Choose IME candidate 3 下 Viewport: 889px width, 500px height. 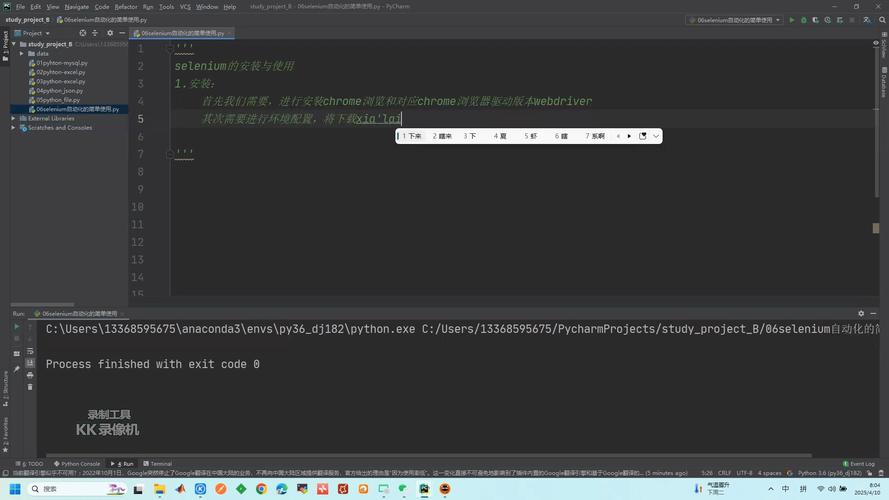(x=469, y=136)
